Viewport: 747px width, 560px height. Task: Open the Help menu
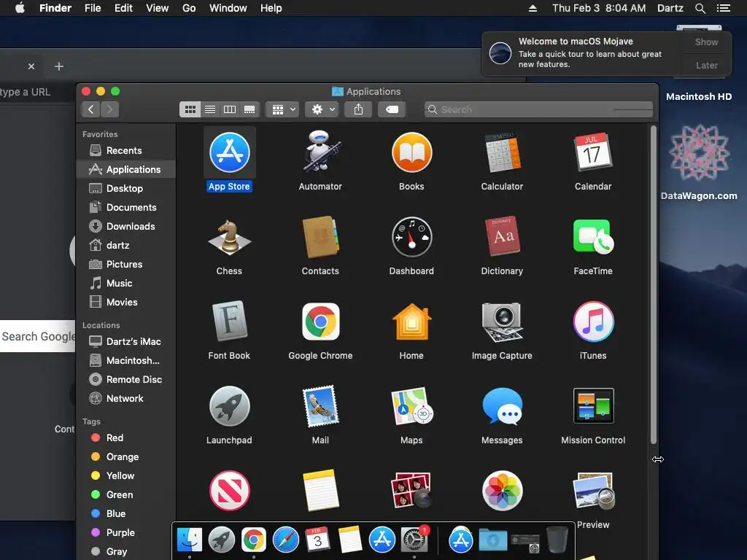(x=271, y=8)
